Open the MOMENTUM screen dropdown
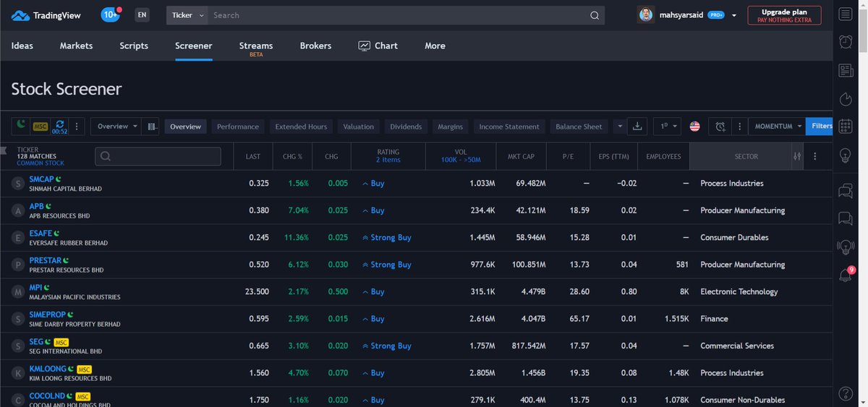 click(x=778, y=127)
